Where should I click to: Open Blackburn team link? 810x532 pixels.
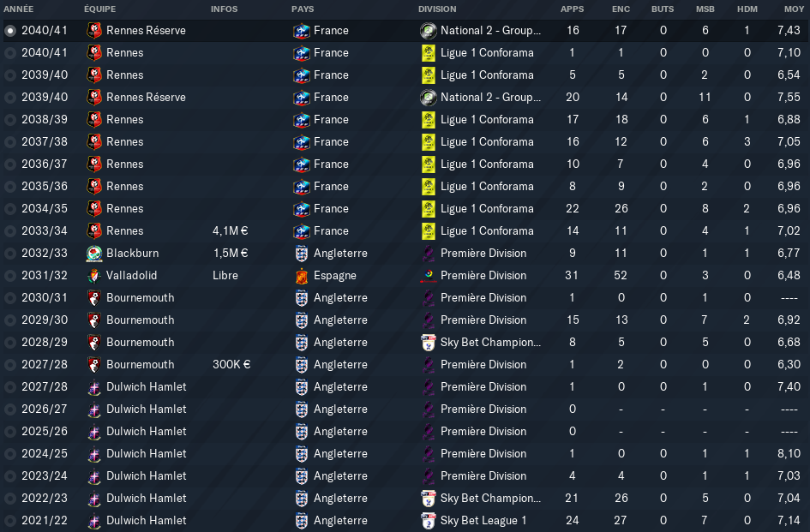(x=132, y=253)
